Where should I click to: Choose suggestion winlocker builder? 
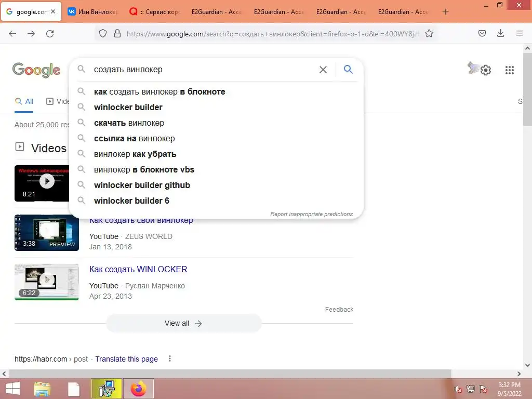tap(216, 107)
